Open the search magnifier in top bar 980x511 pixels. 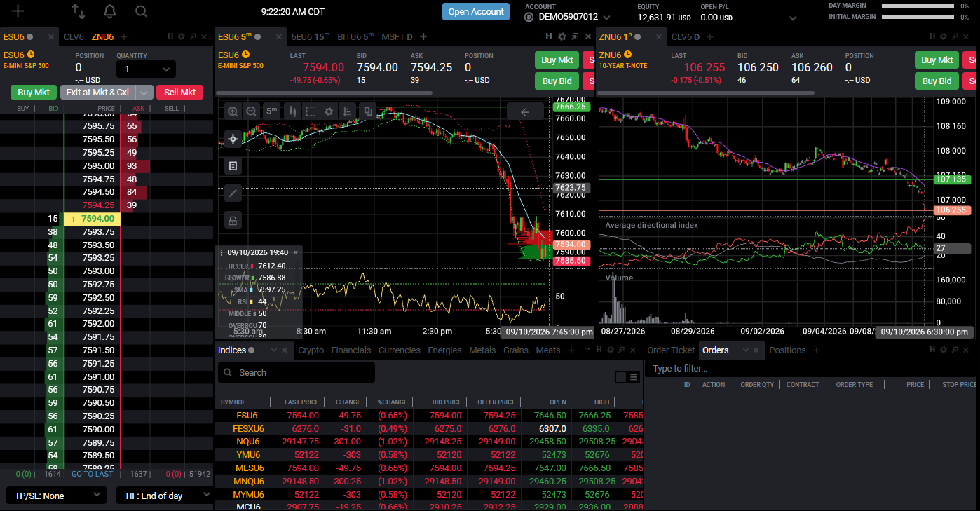(x=141, y=11)
